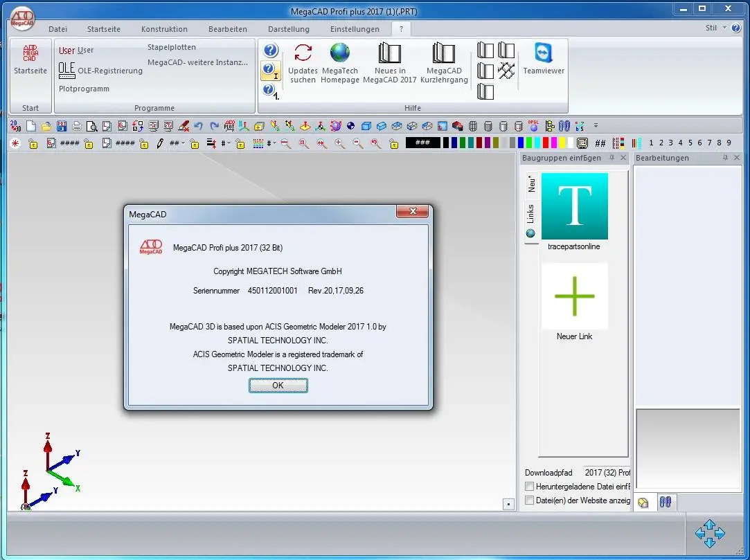
Task: Open Neues in MegaCAD 2017 booklet
Action: pos(389,63)
